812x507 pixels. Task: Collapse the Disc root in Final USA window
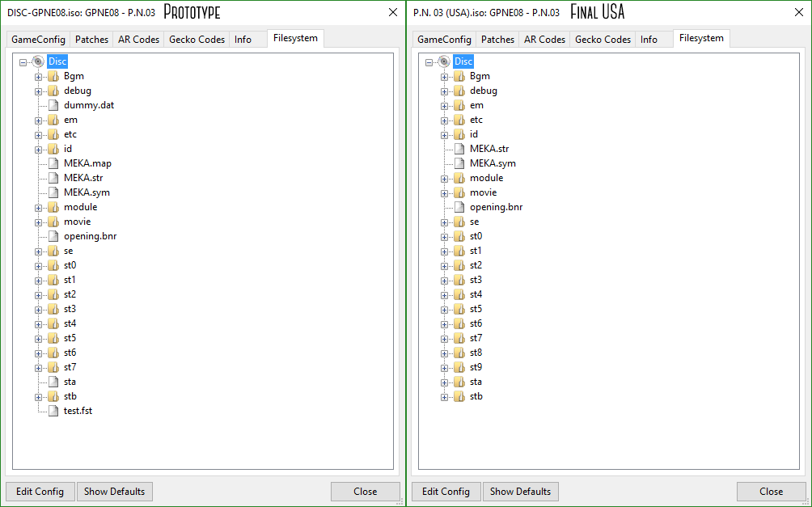pyautogui.click(x=429, y=62)
